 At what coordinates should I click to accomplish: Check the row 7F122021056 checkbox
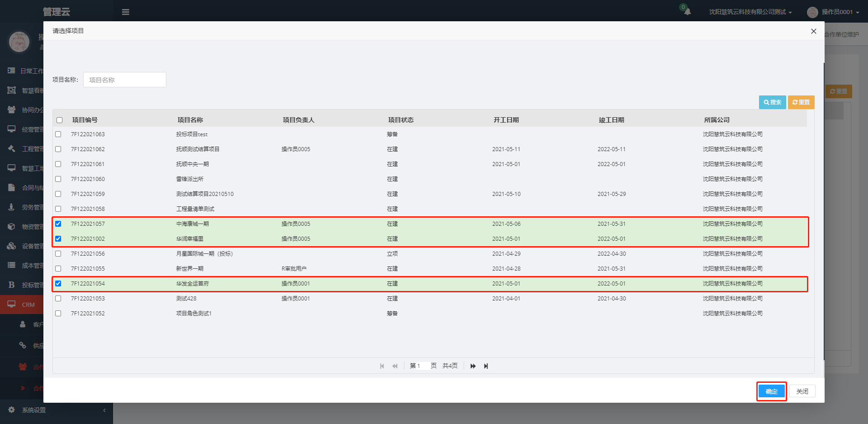tap(58, 254)
